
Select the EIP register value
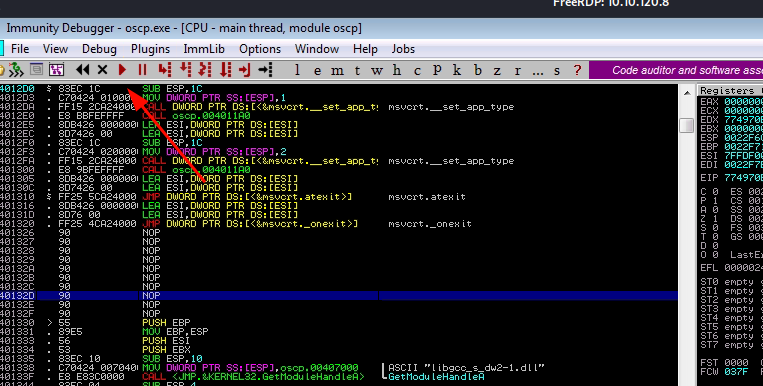(743, 178)
